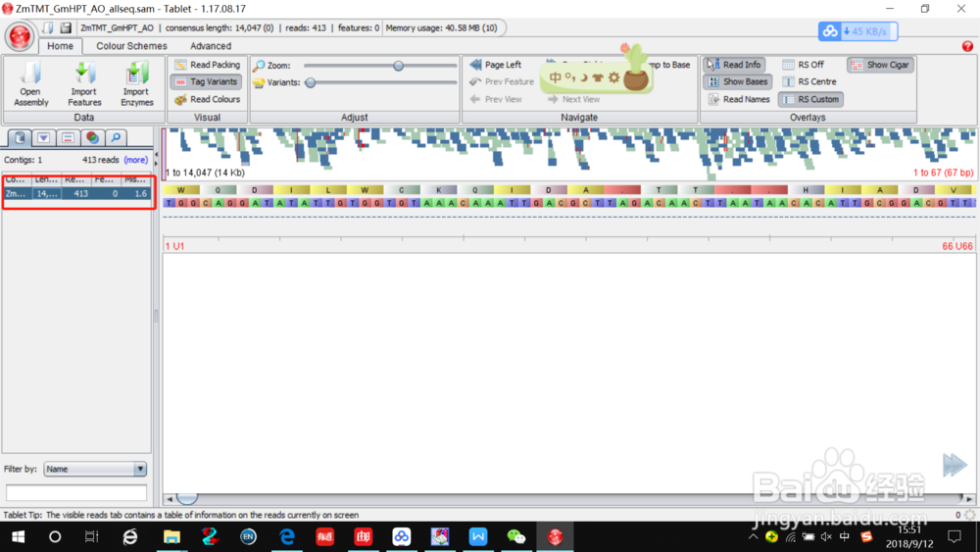Image resolution: width=980 pixels, height=552 pixels.
Task: Sort by the Len... column header
Action: click(x=47, y=179)
